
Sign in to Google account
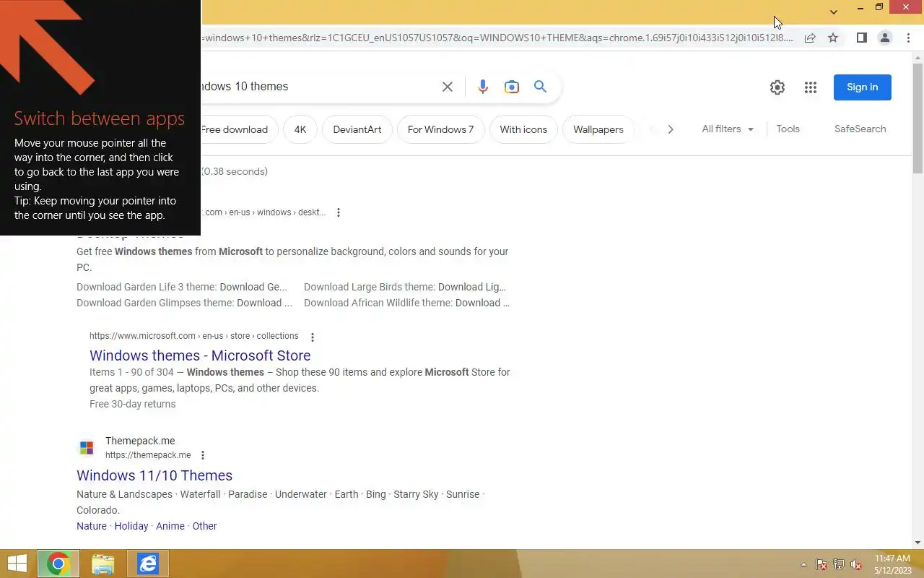[863, 87]
